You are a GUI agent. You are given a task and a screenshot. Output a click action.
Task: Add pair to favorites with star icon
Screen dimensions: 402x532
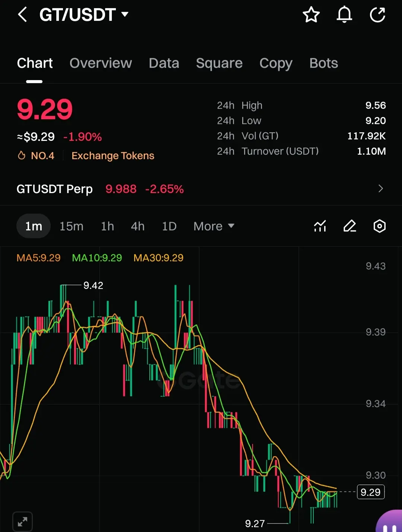pyautogui.click(x=311, y=15)
